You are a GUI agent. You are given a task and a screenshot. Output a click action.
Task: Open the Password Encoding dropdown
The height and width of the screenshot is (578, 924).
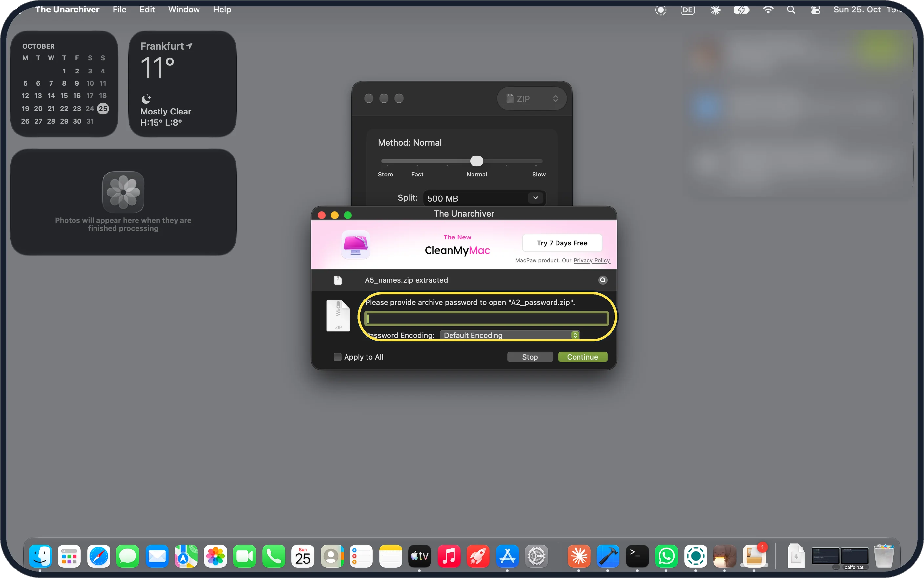510,335
